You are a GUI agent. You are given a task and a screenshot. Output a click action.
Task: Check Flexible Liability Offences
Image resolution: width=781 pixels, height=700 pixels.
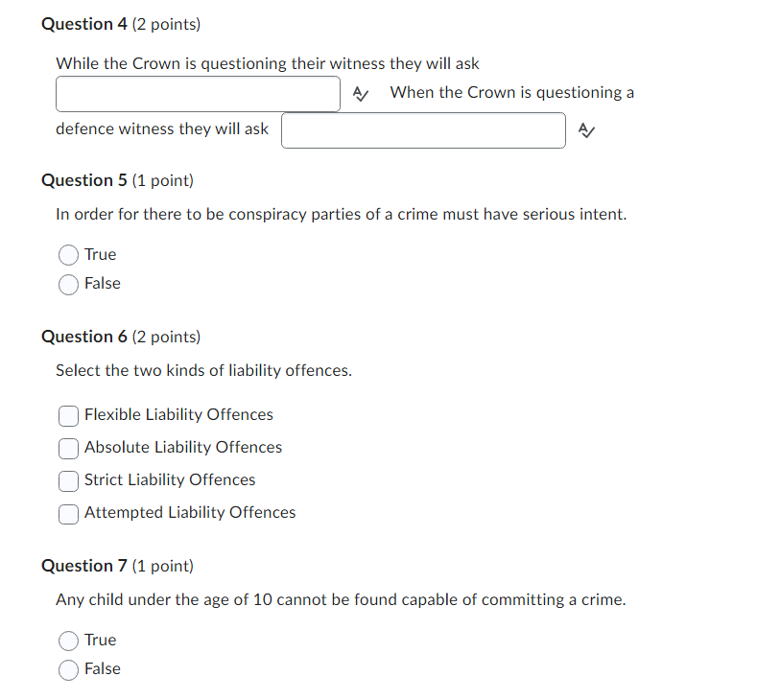coord(68,416)
